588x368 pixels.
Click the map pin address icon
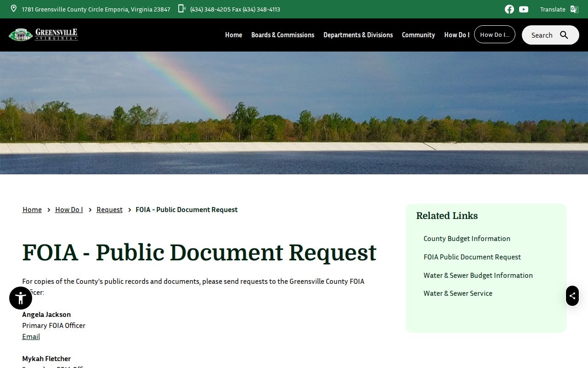click(x=14, y=9)
